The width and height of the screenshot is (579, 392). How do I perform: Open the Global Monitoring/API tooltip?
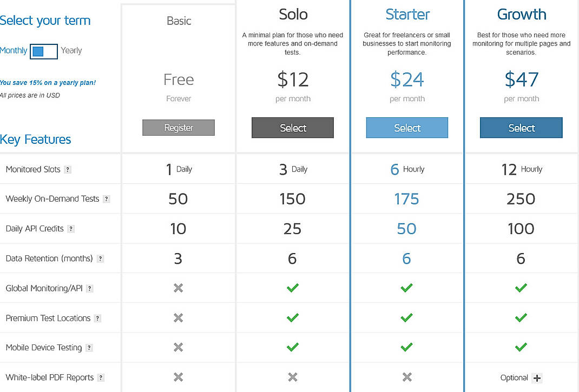point(90,288)
